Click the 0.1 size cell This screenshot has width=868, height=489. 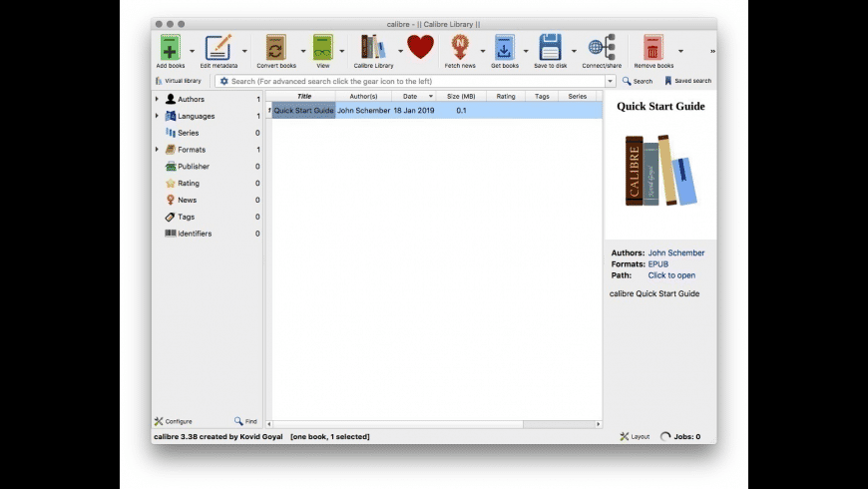[x=461, y=110]
